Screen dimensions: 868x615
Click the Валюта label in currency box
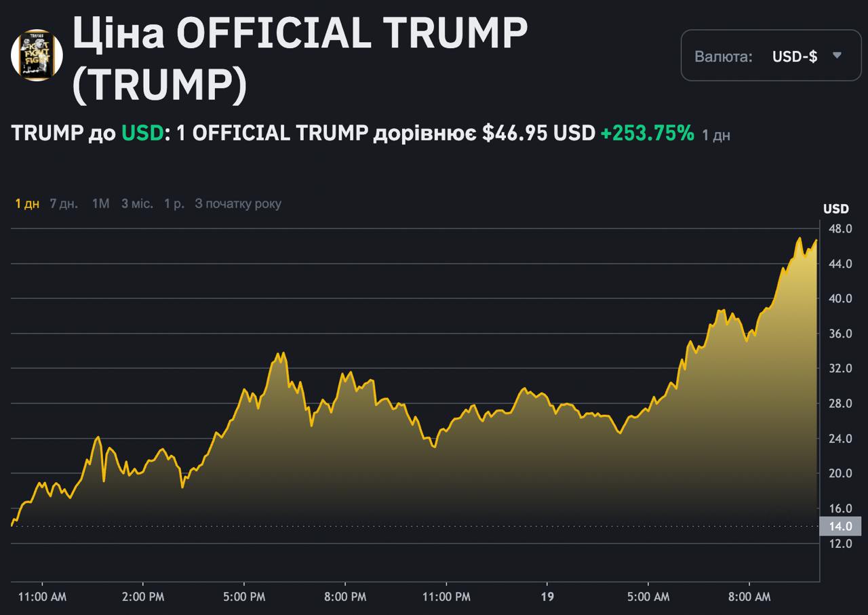coord(723,56)
